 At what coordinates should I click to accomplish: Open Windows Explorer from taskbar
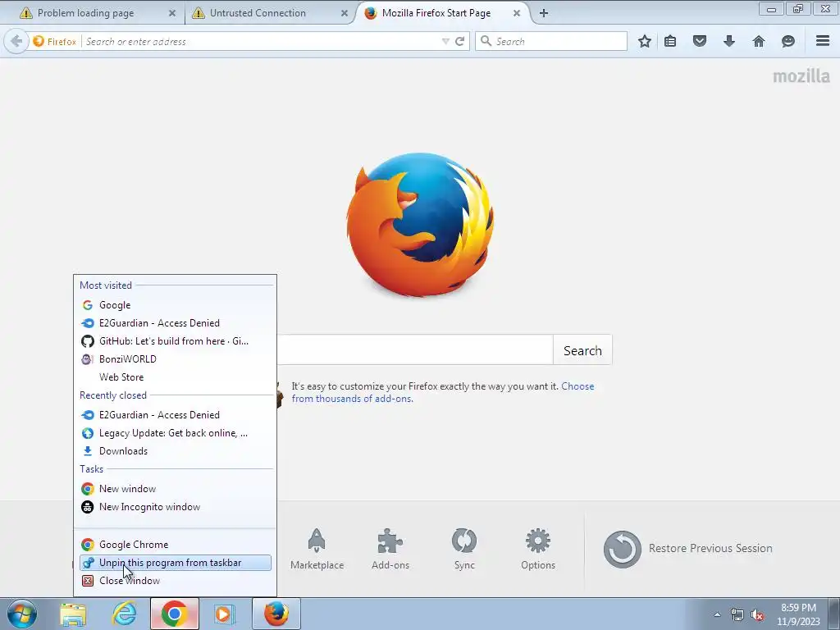[73, 614]
